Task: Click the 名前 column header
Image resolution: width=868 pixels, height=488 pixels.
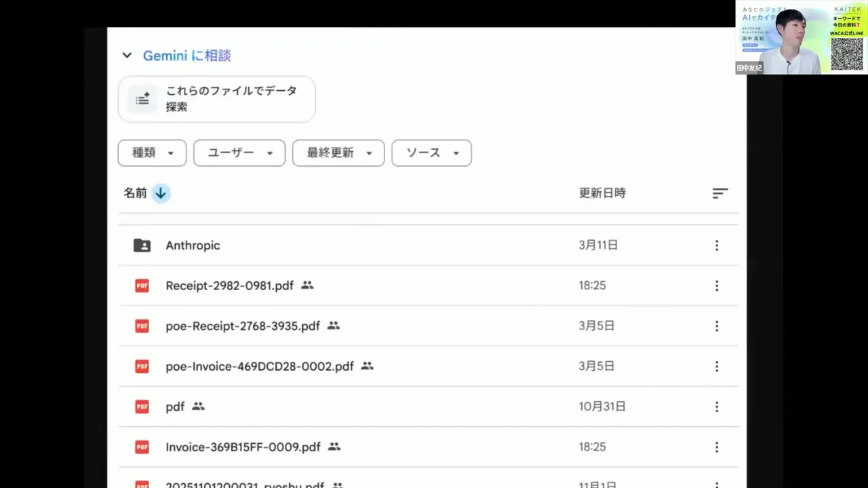Action: coord(135,193)
